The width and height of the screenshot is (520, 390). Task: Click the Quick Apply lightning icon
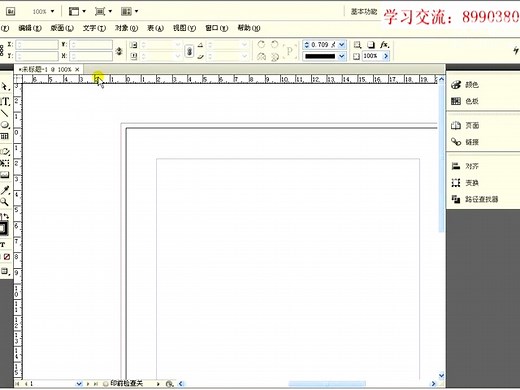coord(516,50)
